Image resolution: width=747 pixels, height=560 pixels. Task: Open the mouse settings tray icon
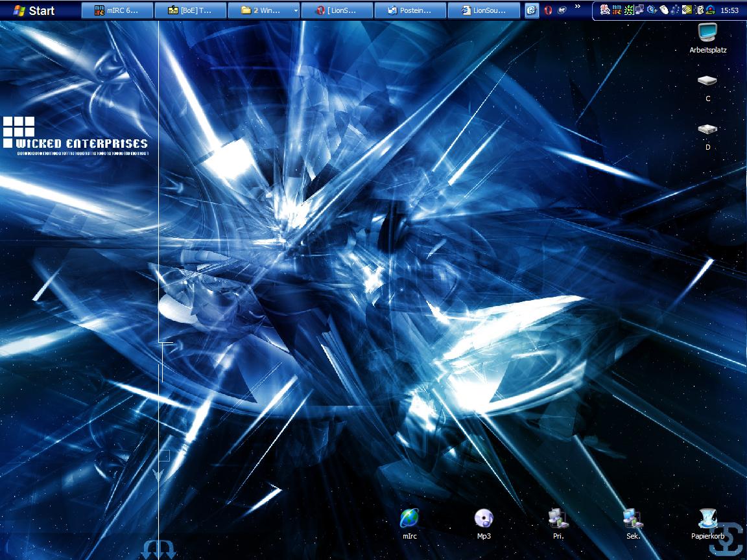coord(664,10)
